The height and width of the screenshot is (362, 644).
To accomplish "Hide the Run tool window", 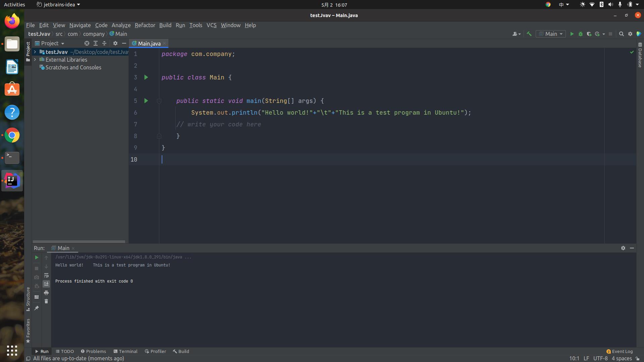I will 632,248.
